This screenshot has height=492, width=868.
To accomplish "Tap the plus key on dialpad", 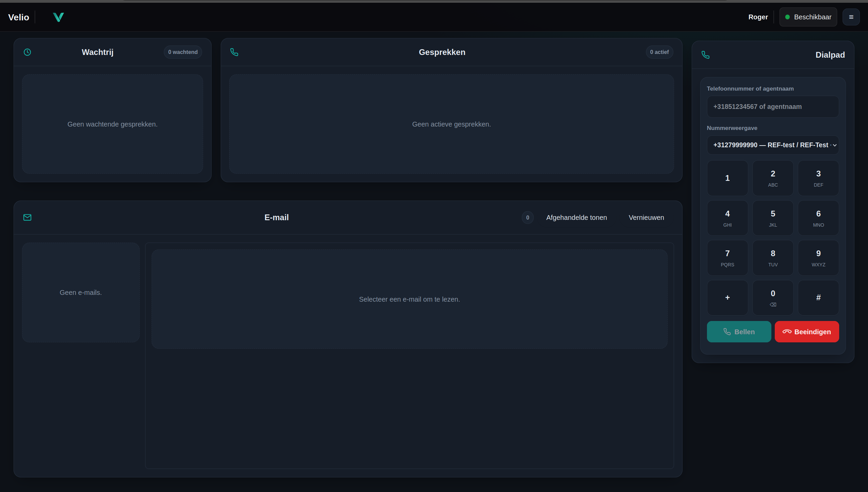I will coord(728,298).
